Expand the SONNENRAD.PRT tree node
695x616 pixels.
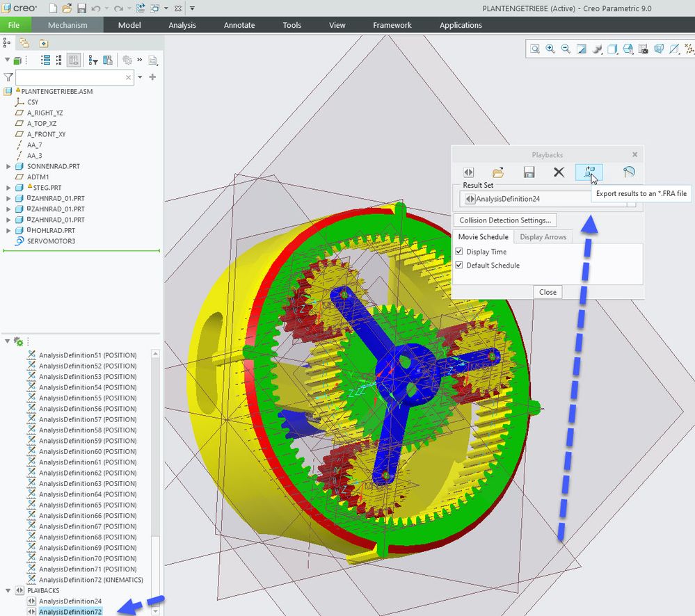coord(8,167)
